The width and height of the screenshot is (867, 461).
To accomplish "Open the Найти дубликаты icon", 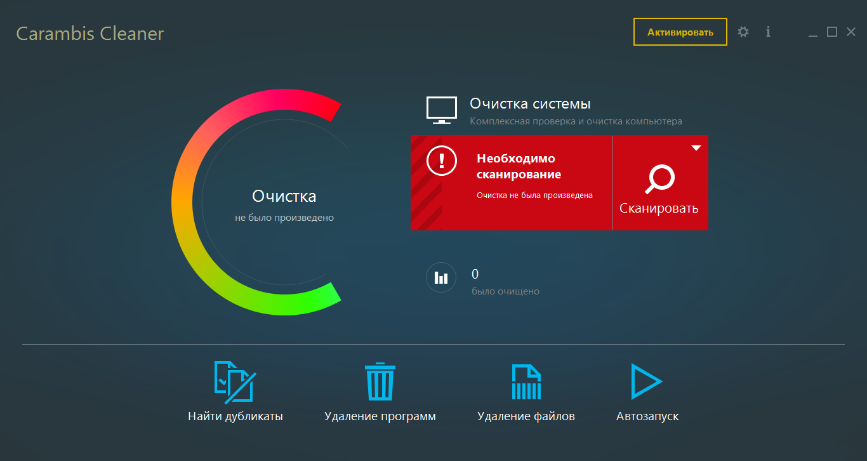I will tap(235, 381).
